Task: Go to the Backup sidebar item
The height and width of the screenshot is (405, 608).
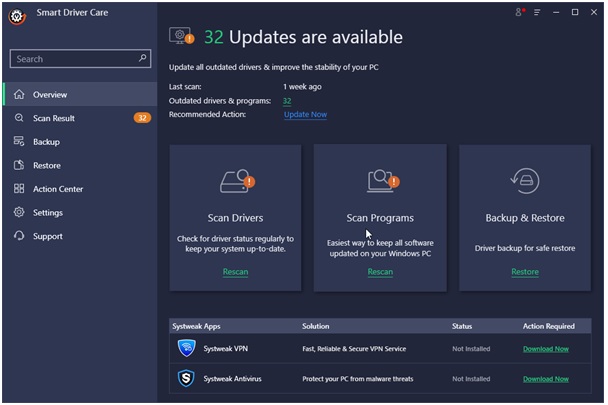Action: [46, 142]
